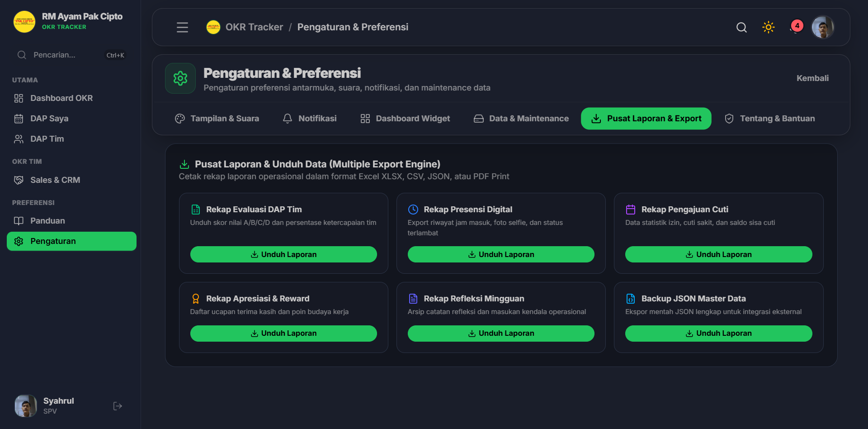Toggle light theme sun icon
868x429 pixels.
click(769, 27)
